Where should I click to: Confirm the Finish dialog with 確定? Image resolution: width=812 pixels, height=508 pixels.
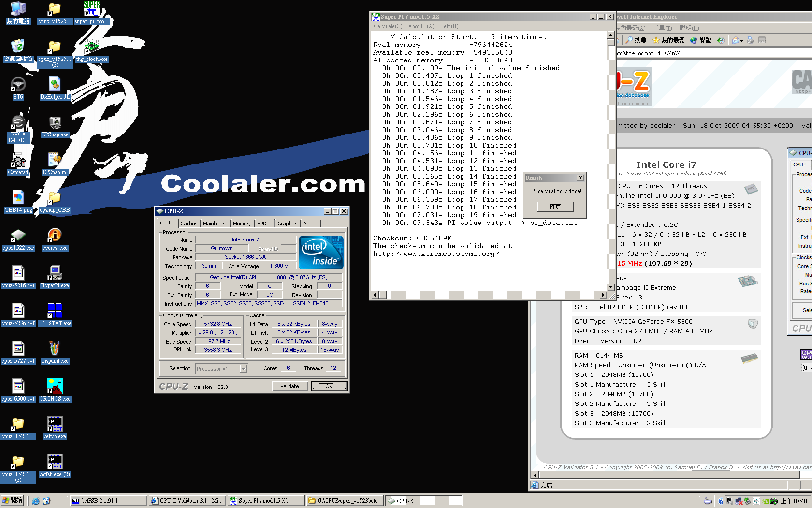coord(555,207)
